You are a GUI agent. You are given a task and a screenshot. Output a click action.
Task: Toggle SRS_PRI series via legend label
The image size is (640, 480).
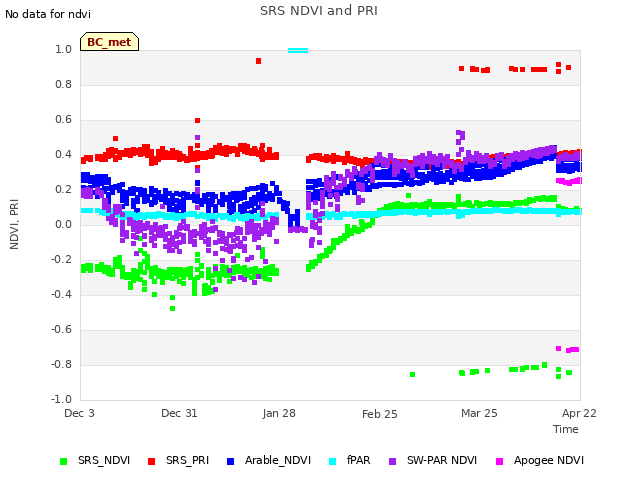[187, 460]
